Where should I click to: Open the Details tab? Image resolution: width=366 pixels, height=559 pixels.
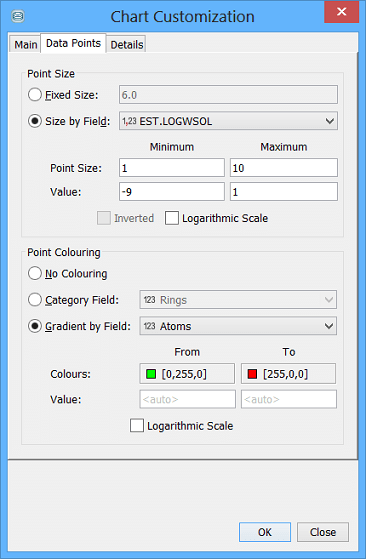click(127, 45)
